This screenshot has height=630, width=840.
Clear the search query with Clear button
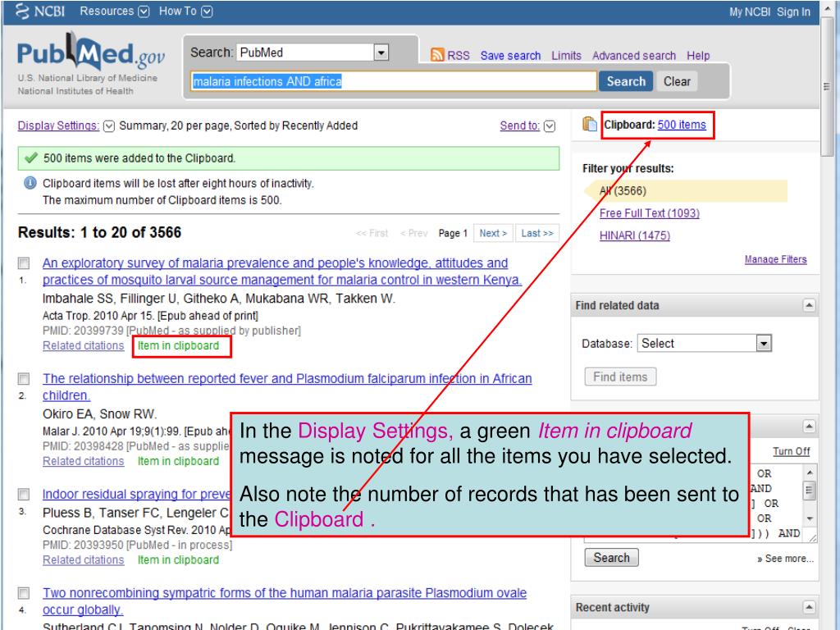677,81
